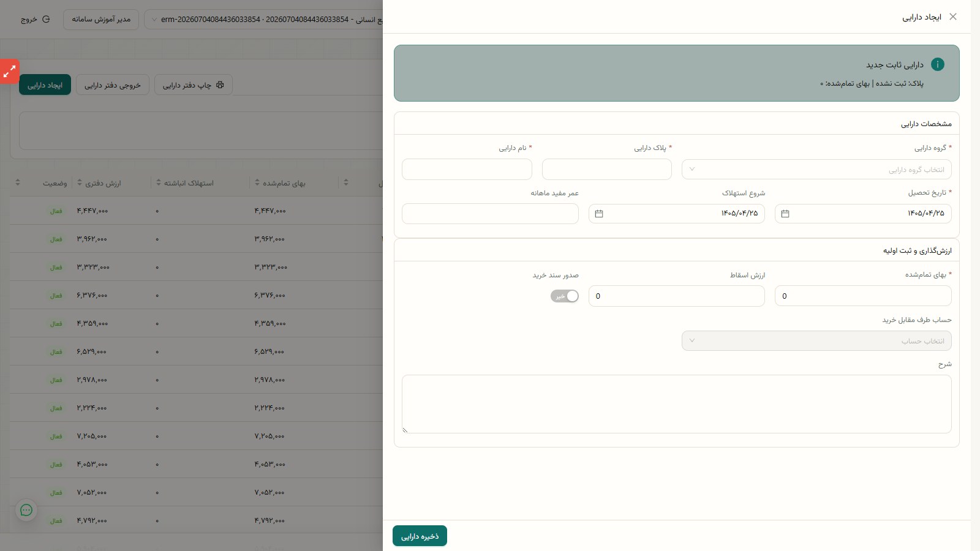Toggle the صدور سند خرید switch
The height and width of the screenshot is (551, 980).
(565, 296)
